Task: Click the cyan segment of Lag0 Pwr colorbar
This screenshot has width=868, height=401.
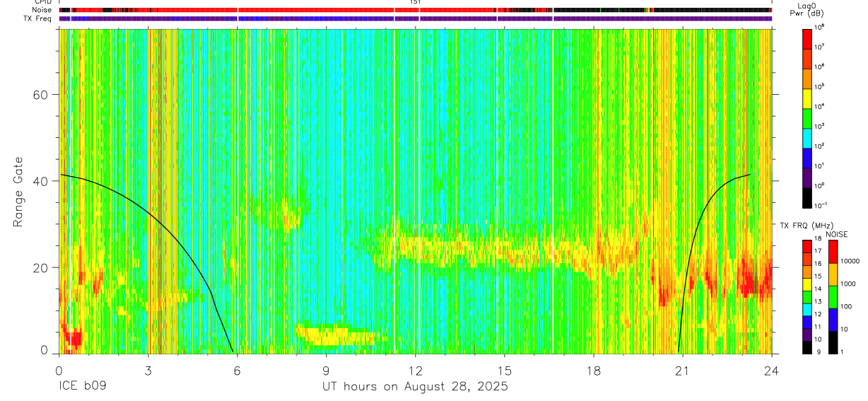Action: pyautogui.click(x=807, y=137)
